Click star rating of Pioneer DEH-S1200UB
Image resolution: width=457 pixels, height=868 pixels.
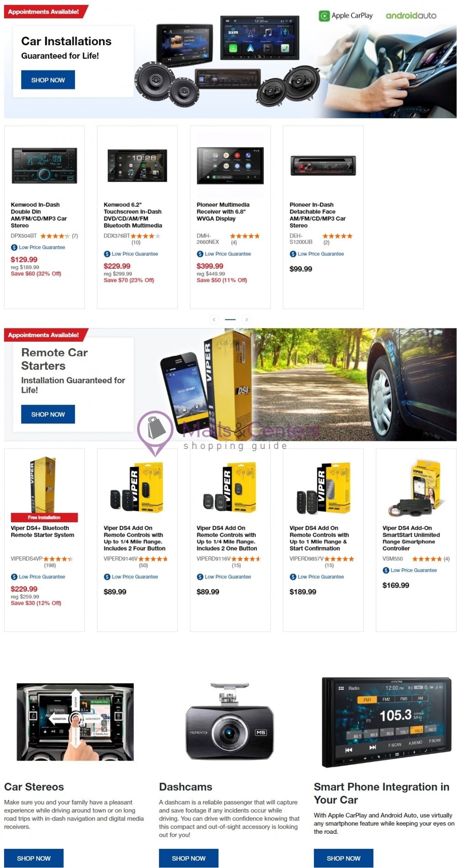point(338,236)
